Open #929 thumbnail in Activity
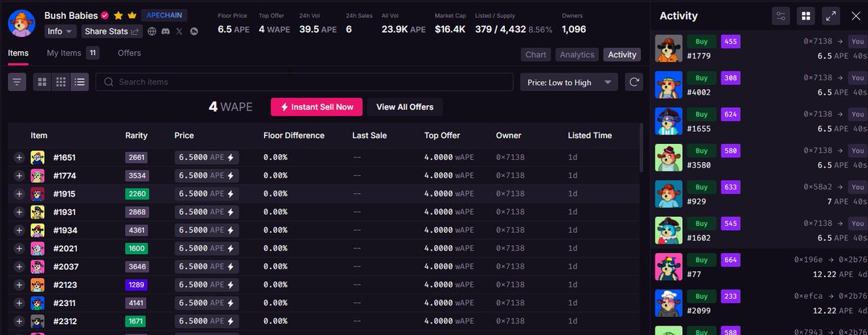This screenshot has width=868, height=335. [x=668, y=194]
